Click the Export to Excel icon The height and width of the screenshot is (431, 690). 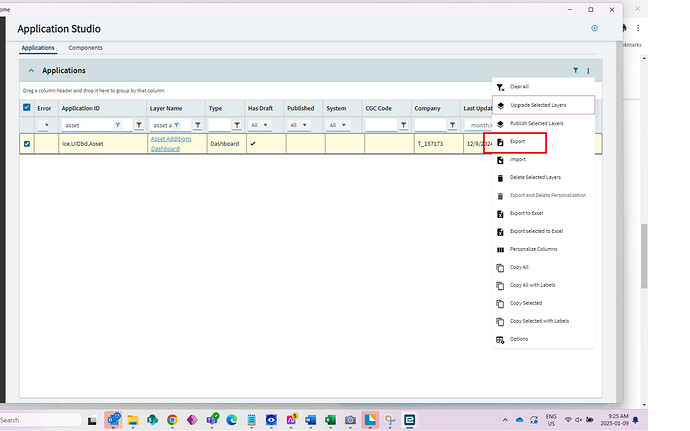coord(500,213)
